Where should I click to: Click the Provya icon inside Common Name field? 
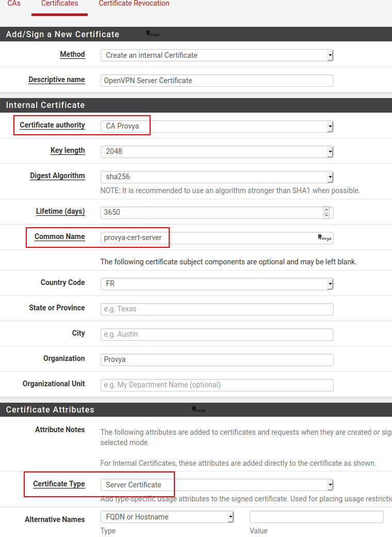(324, 238)
